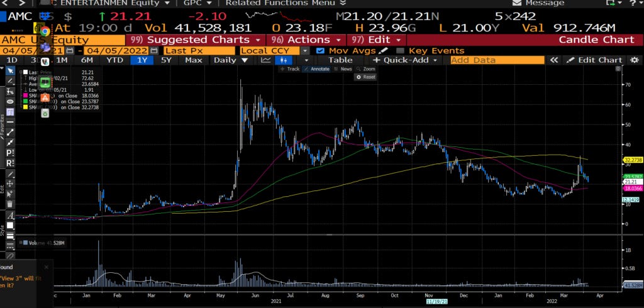Image resolution: width=644 pixels, height=308 pixels.
Task: Click the yellow SMAVG color swatch
Action: [25, 107]
